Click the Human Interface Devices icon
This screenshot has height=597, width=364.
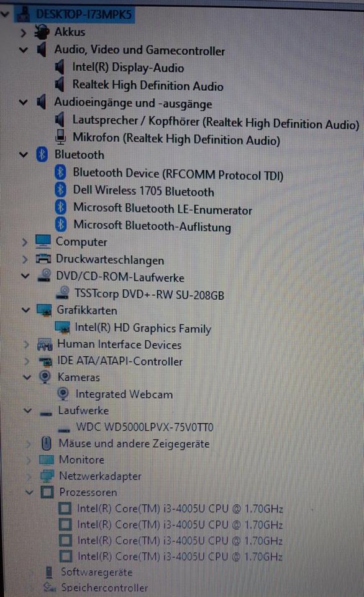[45, 344]
